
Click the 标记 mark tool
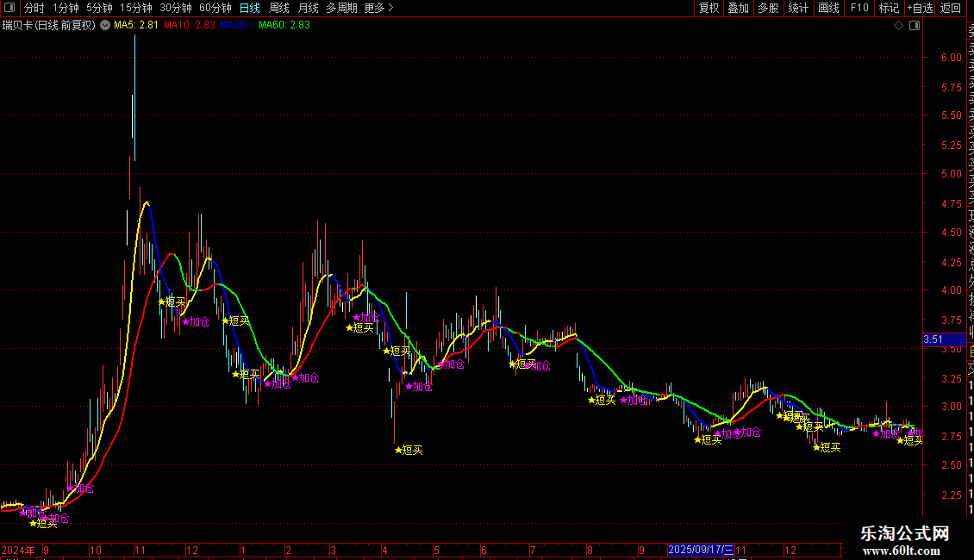point(889,8)
